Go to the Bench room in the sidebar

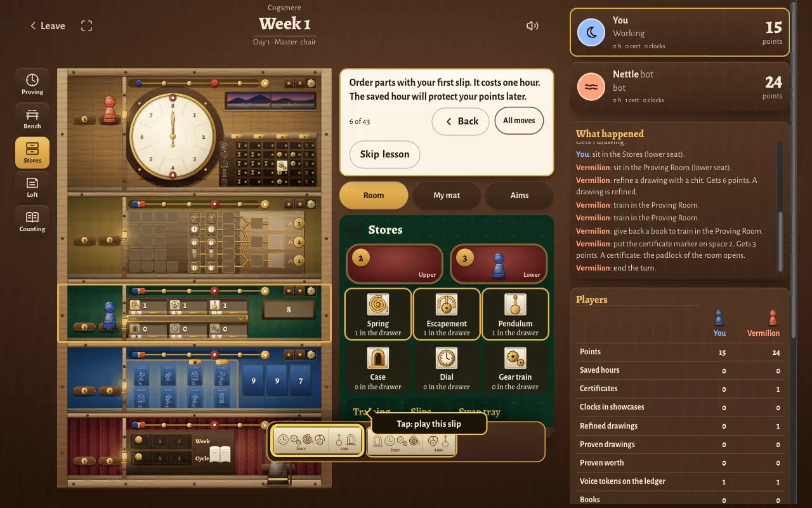coord(32,119)
